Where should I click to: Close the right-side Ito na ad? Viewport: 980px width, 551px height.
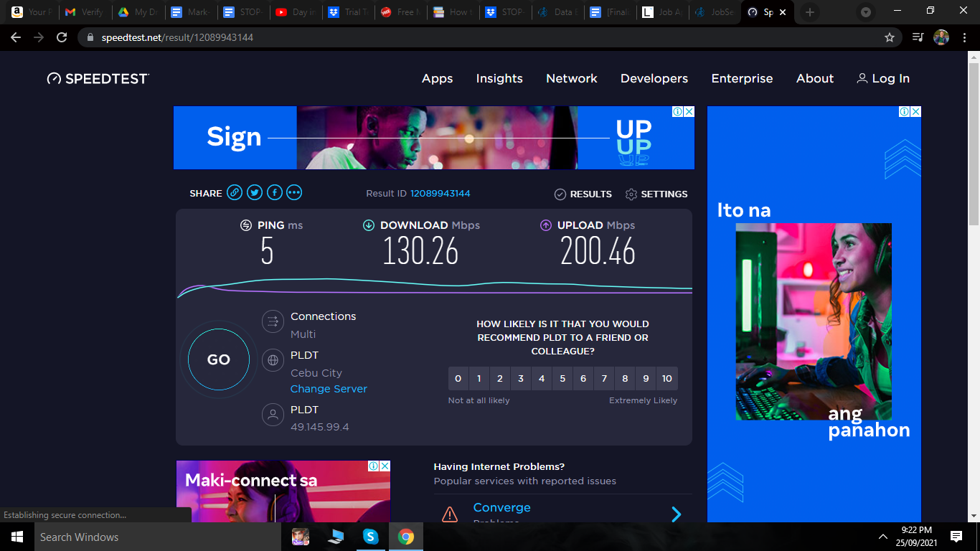tap(915, 112)
